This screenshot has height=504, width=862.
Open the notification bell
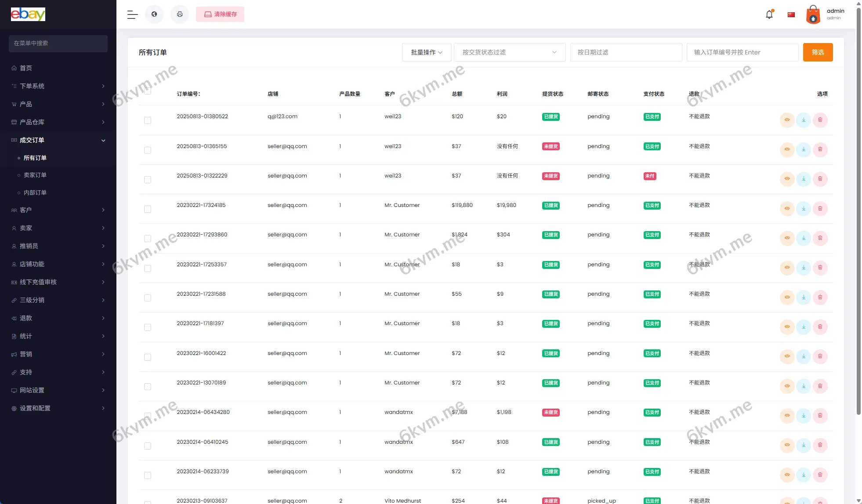769,14
